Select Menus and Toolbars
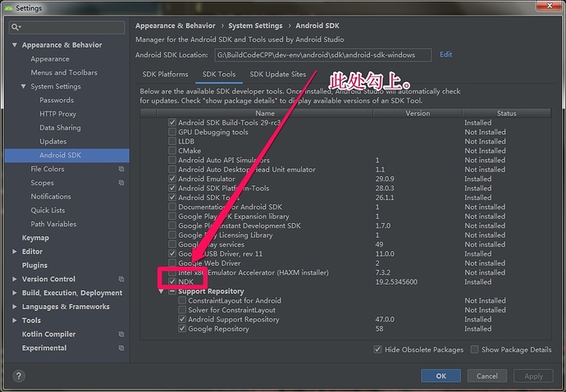566x392 pixels. point(64,72)
